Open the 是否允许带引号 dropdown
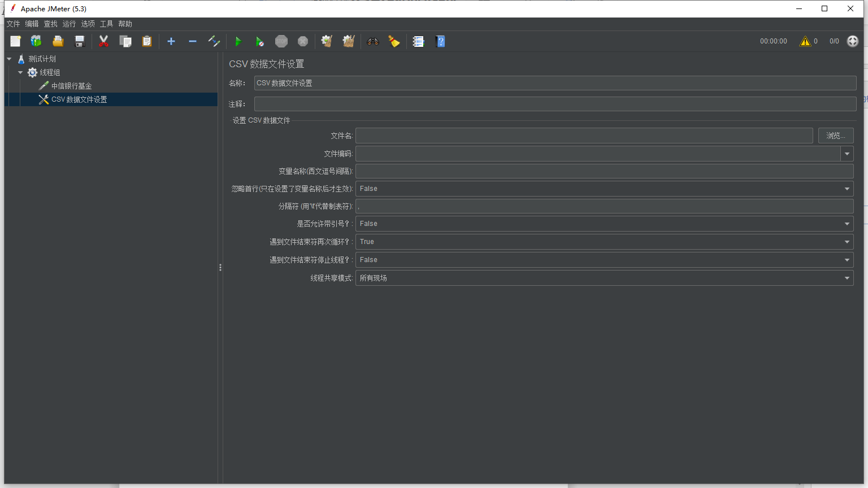868x488 pixels. 604,224
